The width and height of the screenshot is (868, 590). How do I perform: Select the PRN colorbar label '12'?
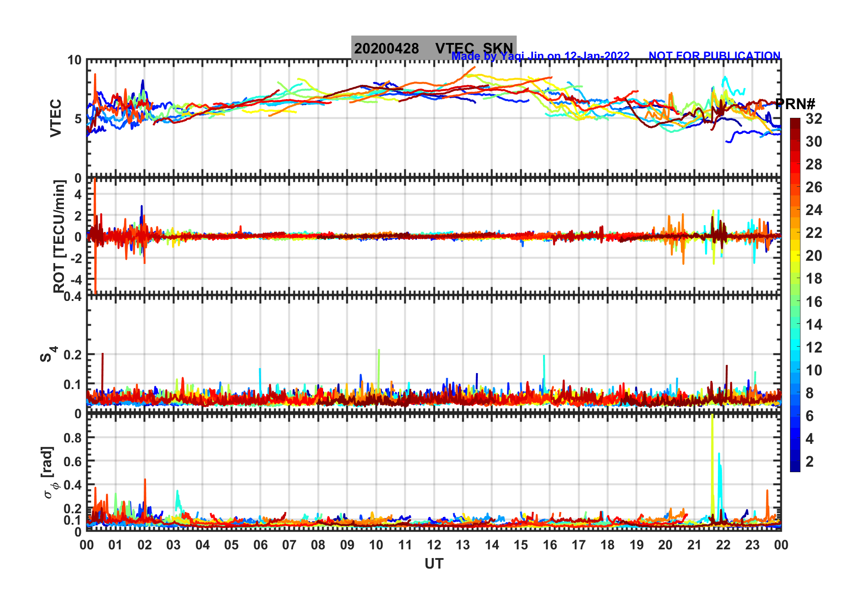(814, 348)
